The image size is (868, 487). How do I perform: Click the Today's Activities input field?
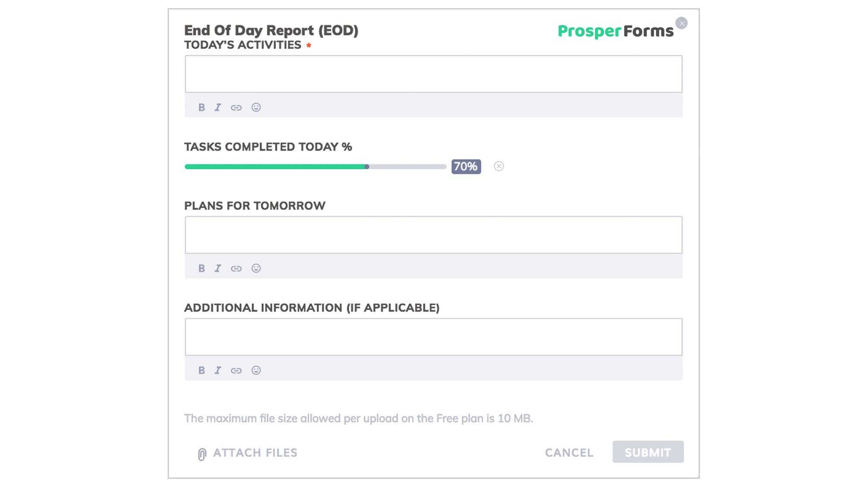tap(433, 73)
